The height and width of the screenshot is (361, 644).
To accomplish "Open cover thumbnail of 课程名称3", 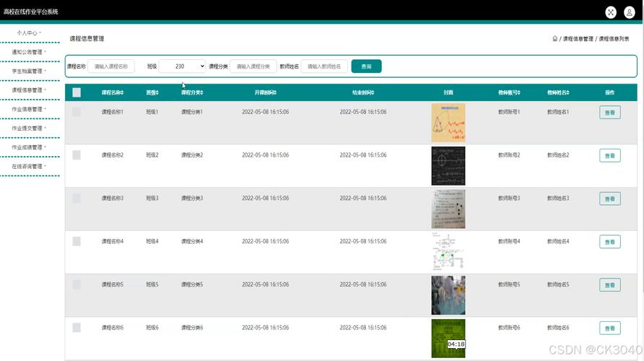I will pos(448,209).
